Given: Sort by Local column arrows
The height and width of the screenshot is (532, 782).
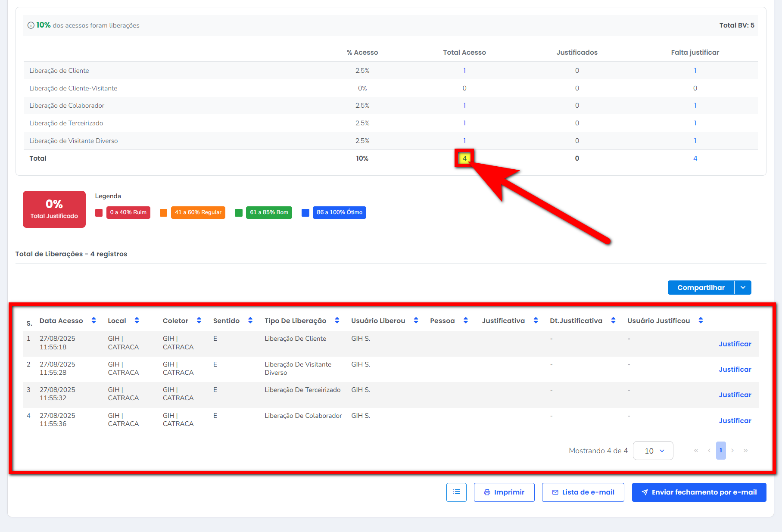Looking at the screenshot, I should 137,320.
